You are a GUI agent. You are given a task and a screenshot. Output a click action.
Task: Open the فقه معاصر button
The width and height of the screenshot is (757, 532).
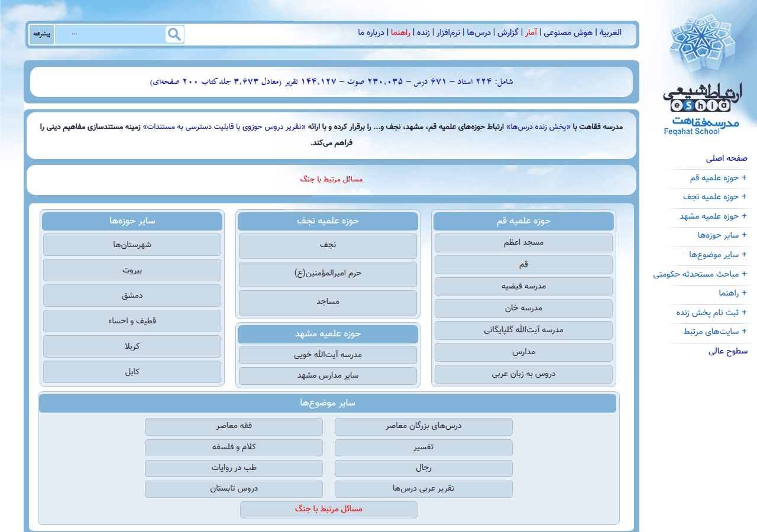234,427
